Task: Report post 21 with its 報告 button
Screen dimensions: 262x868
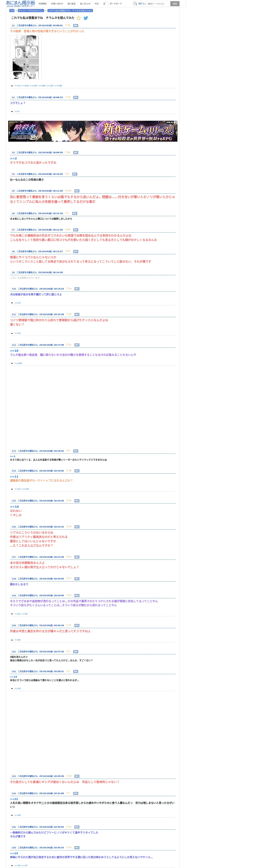Action: point(76,652)
